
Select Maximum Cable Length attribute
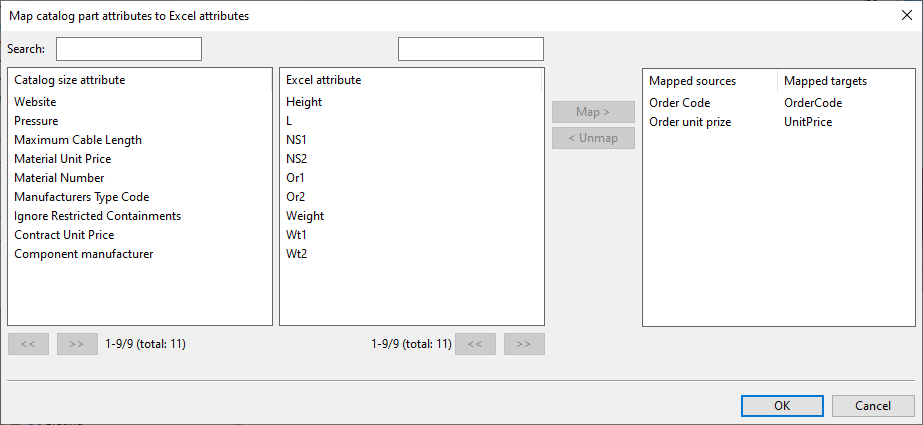click(78, 140)
